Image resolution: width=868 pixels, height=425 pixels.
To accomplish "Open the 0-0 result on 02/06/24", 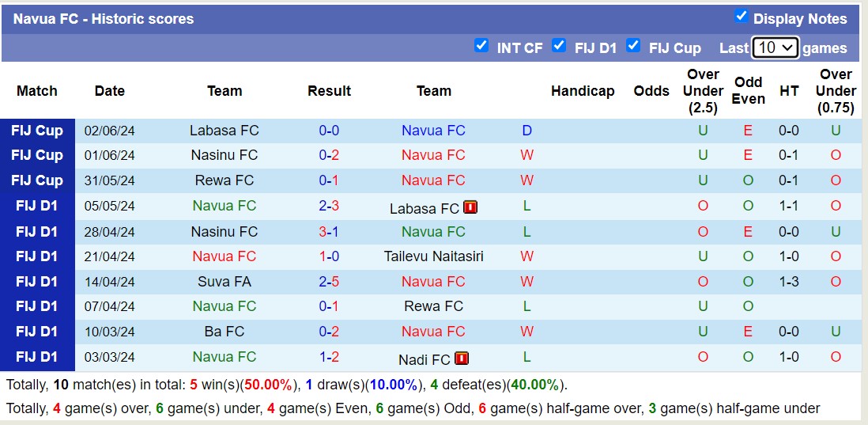I will [329, 131].
